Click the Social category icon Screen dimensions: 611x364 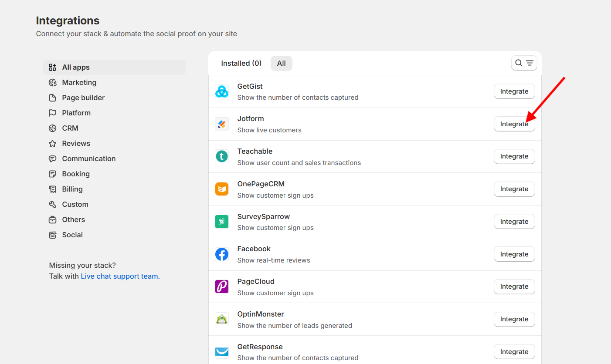click(53, 235)
